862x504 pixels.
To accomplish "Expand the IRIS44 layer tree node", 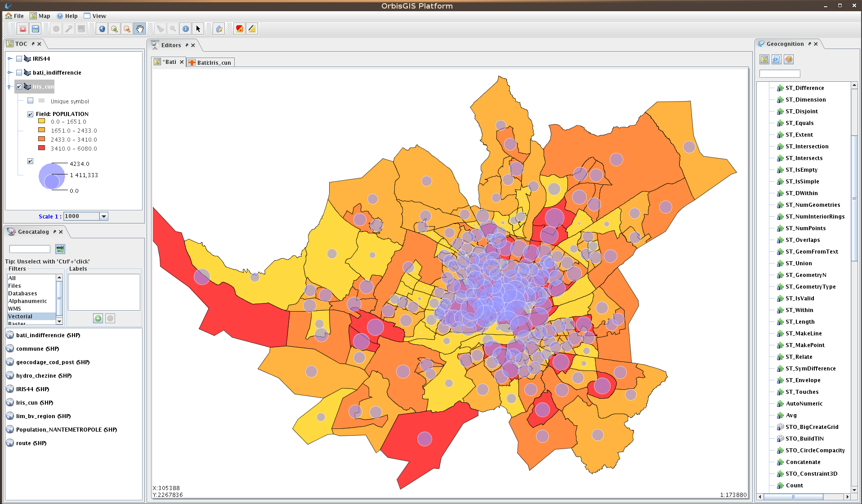I will coord(9,58).
